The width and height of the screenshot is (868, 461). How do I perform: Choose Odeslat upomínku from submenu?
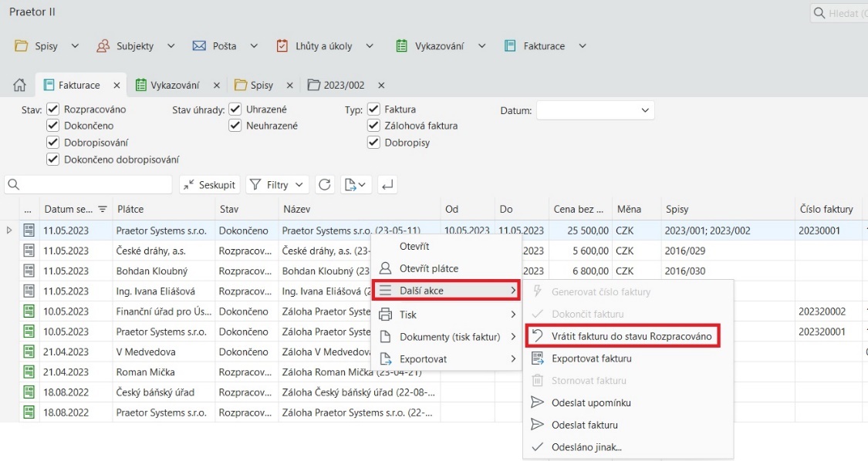pos(591,402)
